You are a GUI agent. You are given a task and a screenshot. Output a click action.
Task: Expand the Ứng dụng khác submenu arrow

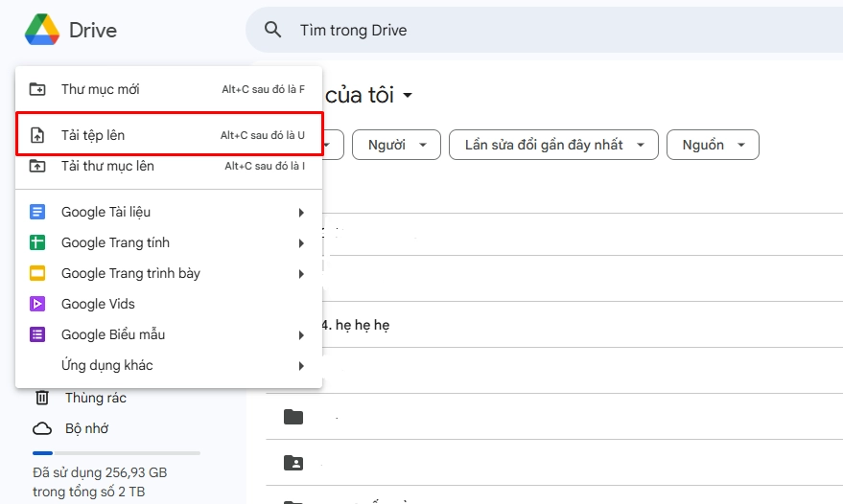coord(301,366)
